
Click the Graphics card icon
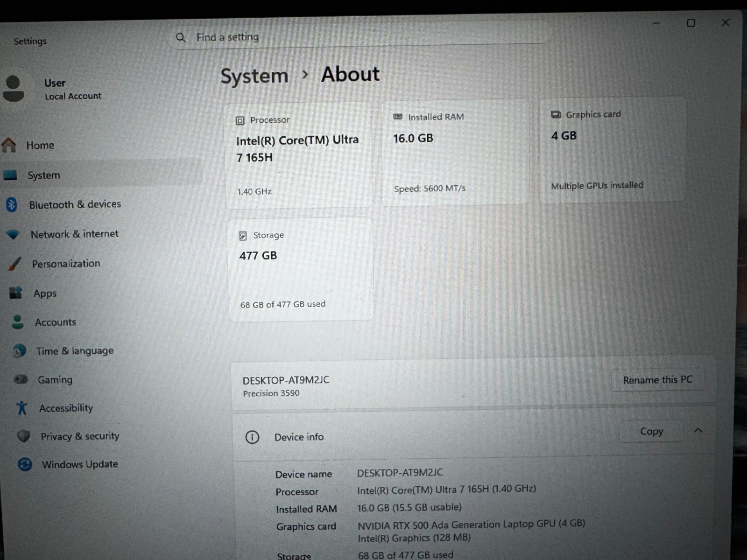click(x=556, y=114)
